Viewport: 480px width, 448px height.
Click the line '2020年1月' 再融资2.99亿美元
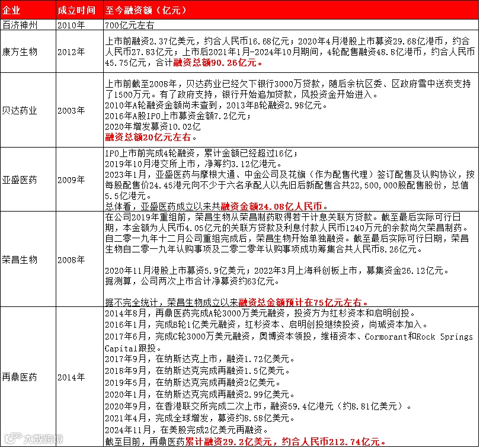[x=200, y=394]
